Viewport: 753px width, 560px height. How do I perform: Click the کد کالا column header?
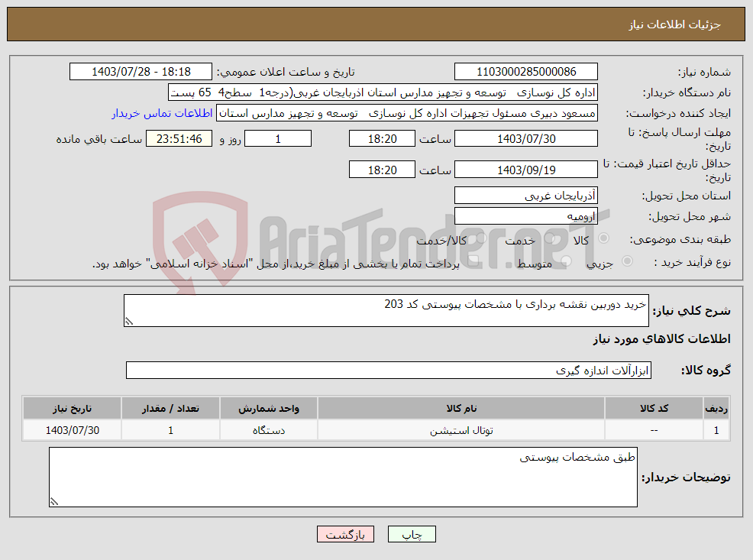pos(654,408)
